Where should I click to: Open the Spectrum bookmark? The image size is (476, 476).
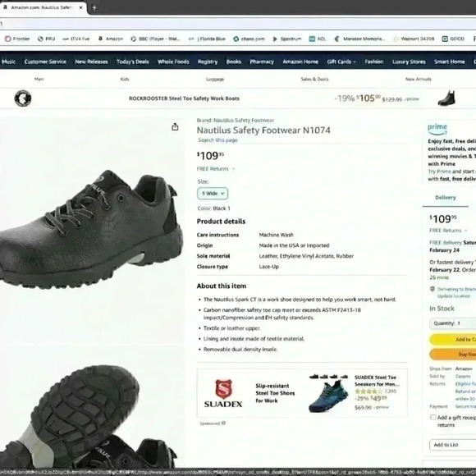click(x=287, y=39)
